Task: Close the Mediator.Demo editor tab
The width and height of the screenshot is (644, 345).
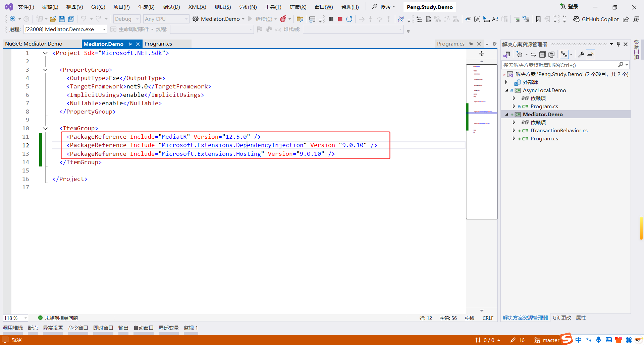Action: tap(138, 44)
